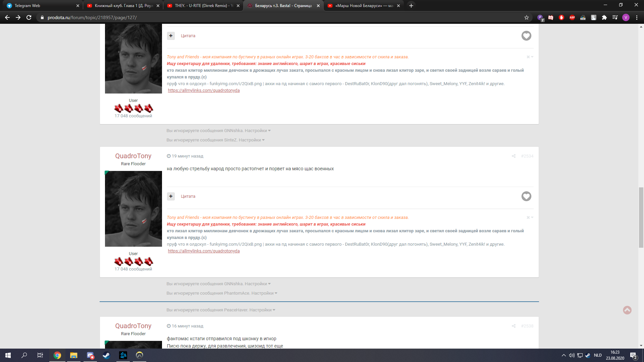Click share icon next to #2538
The width and height of the screenshot is (644, 362).
514,326
